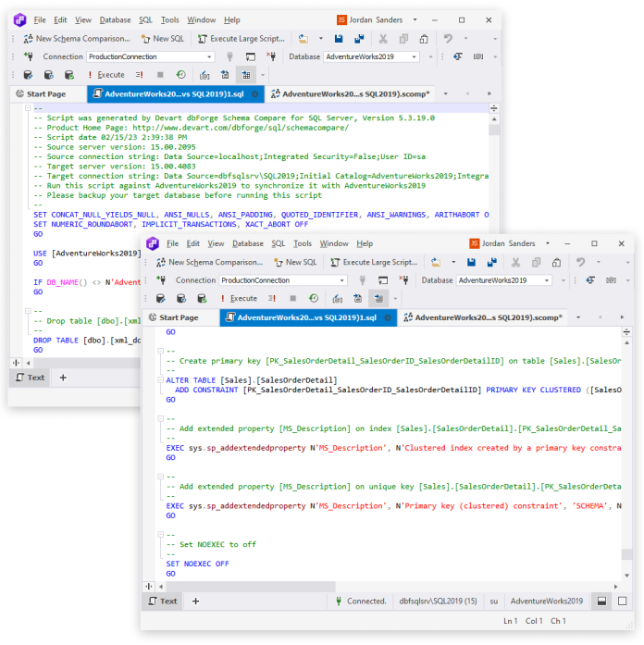Toggle the split view icon in the status bar
The height and width of the screenshot is (645, 644).
point(601,601)
